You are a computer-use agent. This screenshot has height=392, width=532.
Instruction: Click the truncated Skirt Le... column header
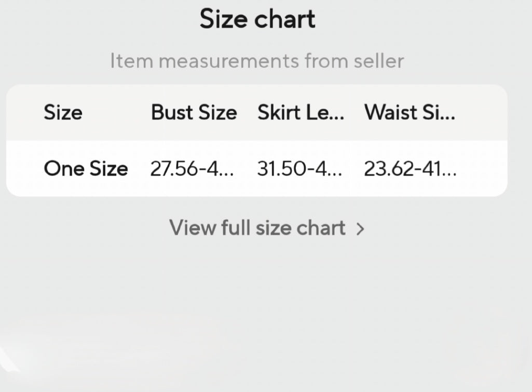[301, 113]
